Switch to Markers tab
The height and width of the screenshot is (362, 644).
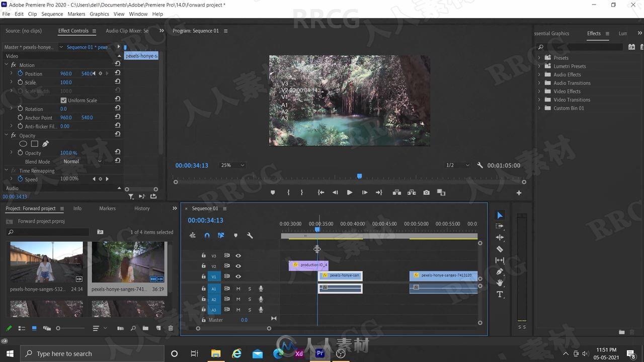pos(107,208)
